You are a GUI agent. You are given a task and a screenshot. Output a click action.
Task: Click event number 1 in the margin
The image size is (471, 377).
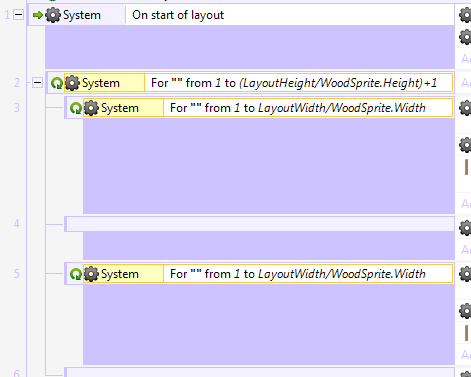[x=7, y=15]
